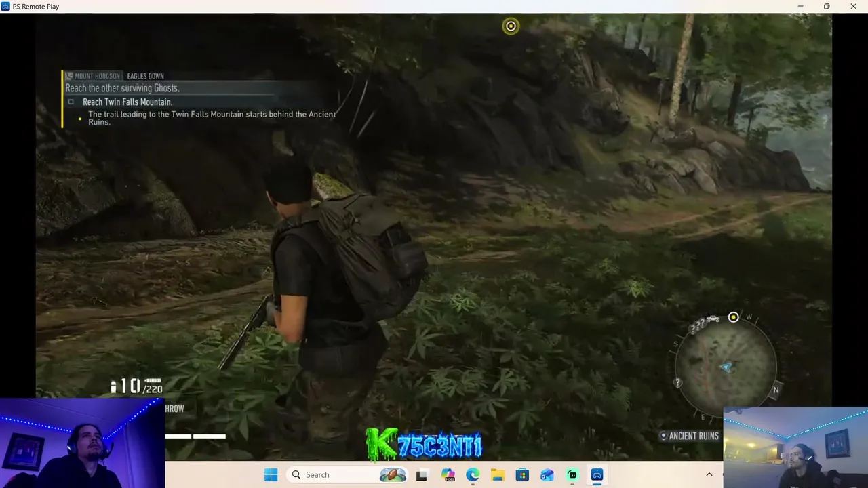Maximize the PS Remote Play window

pos(827,6)
